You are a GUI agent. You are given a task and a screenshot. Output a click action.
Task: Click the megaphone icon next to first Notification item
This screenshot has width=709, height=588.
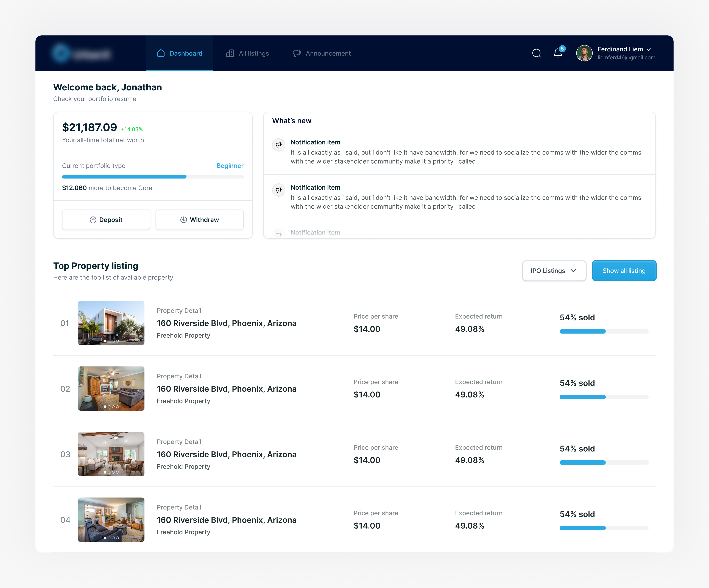(278, 145)
